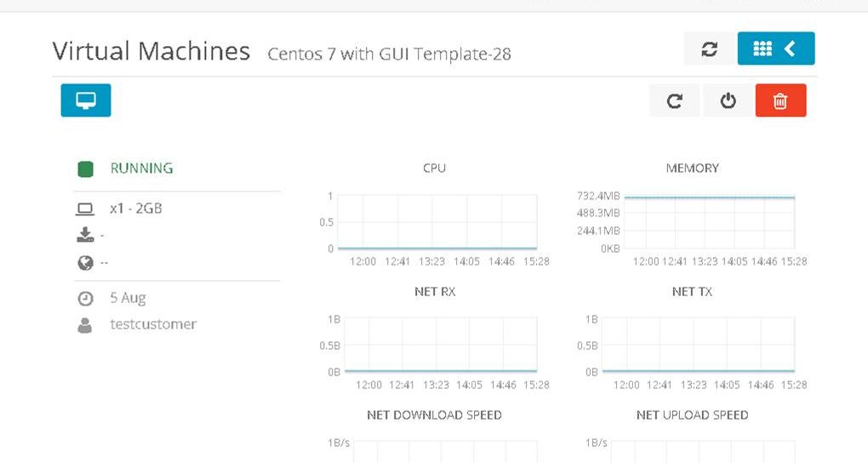Open the VM console monitor button
This screenshot has width=868, height=463.
coord(85,100)
